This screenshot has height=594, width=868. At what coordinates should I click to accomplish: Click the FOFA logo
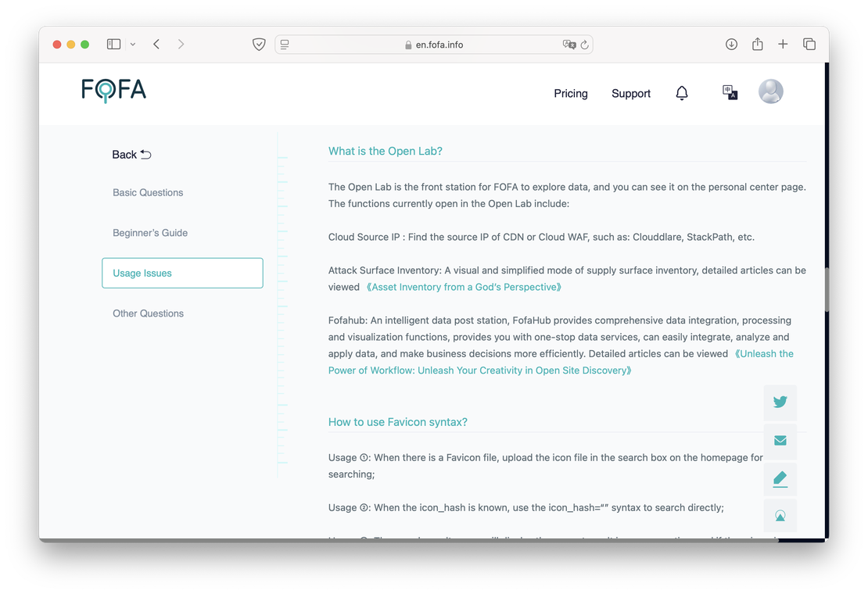click(x=114, y=91)
